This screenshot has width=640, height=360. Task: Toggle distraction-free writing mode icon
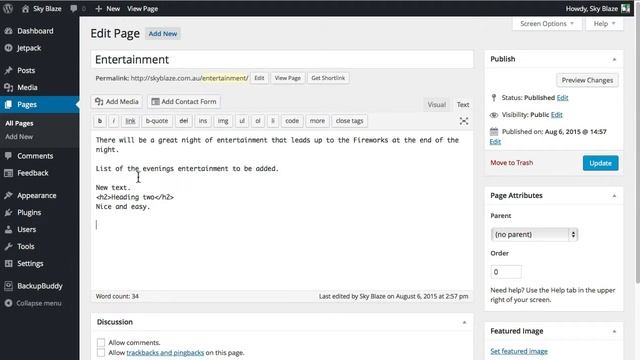[464, 121]
